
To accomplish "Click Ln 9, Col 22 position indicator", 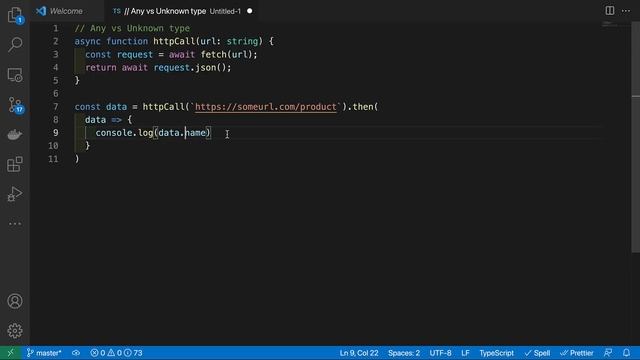I will 359,353.
